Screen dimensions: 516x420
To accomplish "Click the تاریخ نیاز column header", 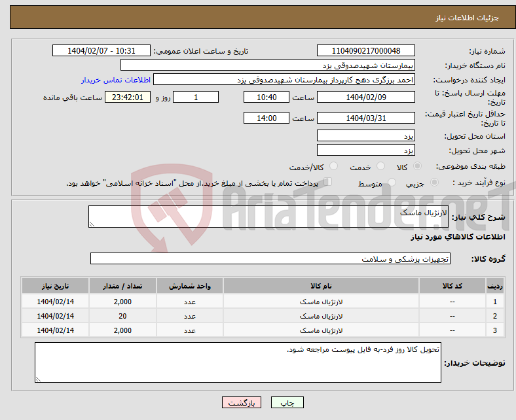I will pyautogui.click(x=55, y=286).
